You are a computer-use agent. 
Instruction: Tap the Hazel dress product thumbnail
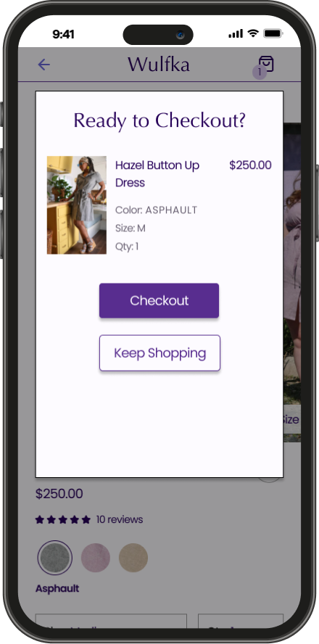(x=77, y=205)
